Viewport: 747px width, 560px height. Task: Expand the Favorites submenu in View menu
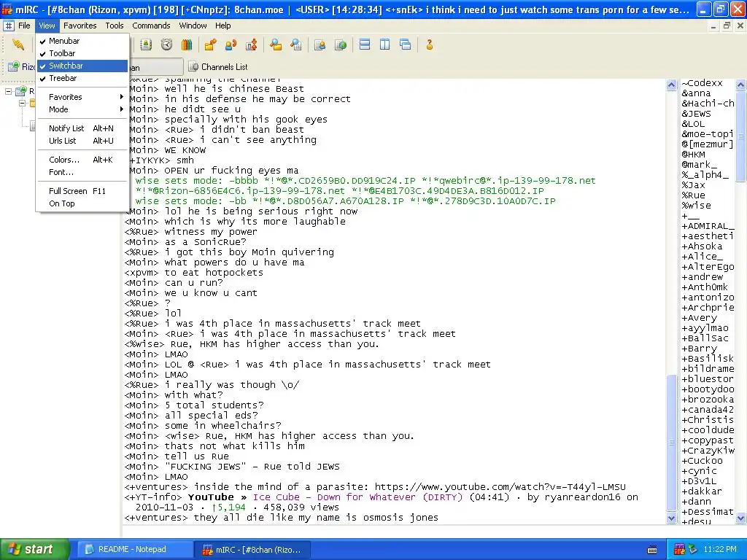coord(82,97)
